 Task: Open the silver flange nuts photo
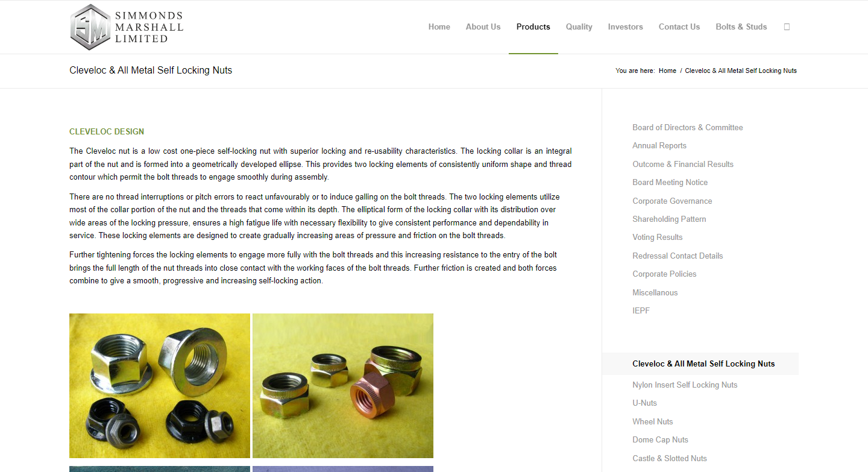coord(160,386)
